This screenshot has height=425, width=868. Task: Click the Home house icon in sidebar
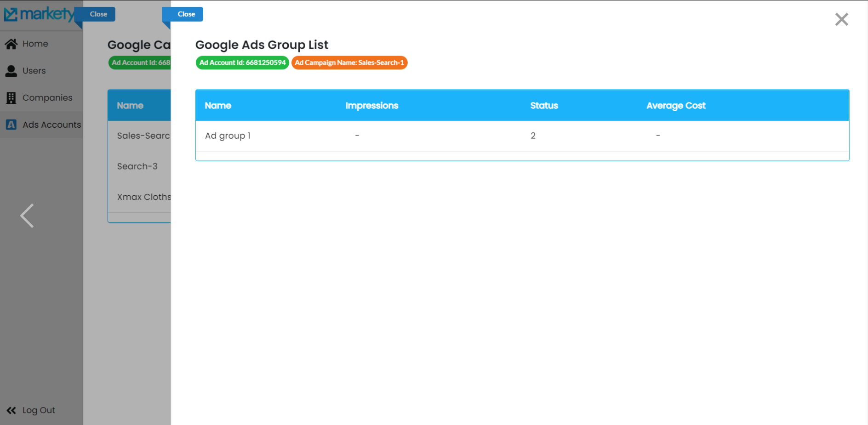(x=11, y=44)
